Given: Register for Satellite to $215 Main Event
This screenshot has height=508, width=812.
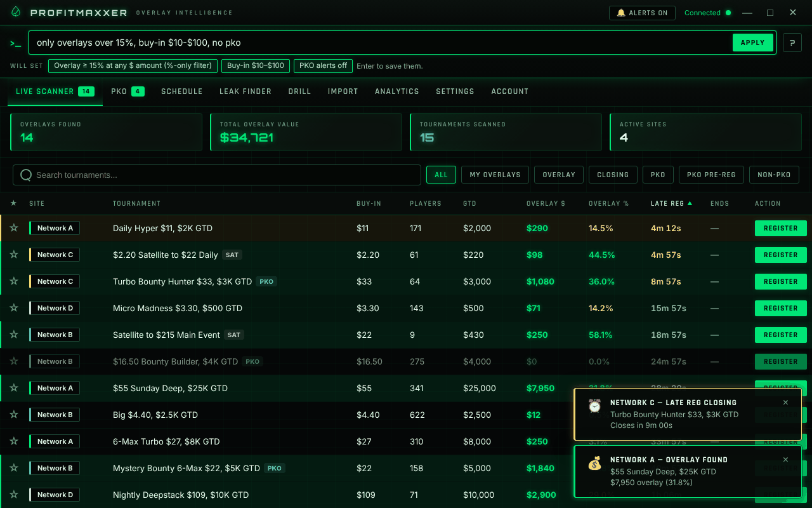Looking at the screenshot, I should tap(780, 335).
